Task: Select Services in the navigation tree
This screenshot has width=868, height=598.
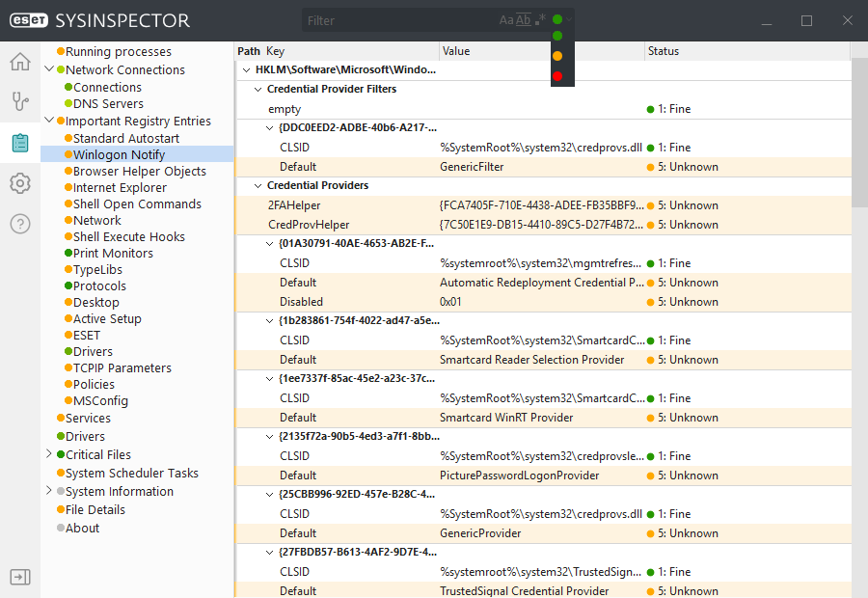Action: coord(88,418)
